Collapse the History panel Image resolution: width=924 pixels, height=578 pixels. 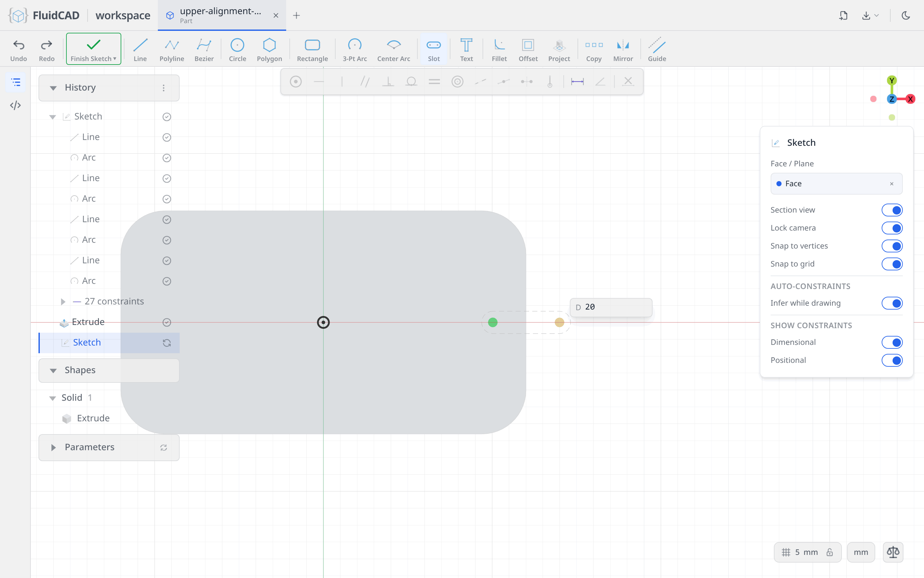click(53, 88)
